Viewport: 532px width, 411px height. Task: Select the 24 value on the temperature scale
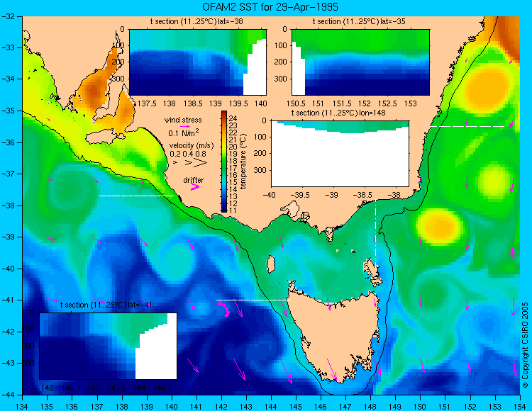pos(233,118)
